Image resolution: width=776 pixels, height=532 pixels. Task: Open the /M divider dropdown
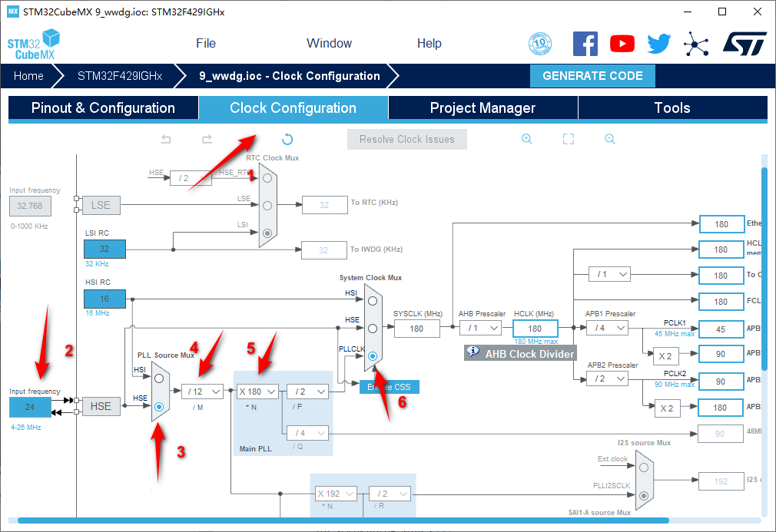(202, 392)
